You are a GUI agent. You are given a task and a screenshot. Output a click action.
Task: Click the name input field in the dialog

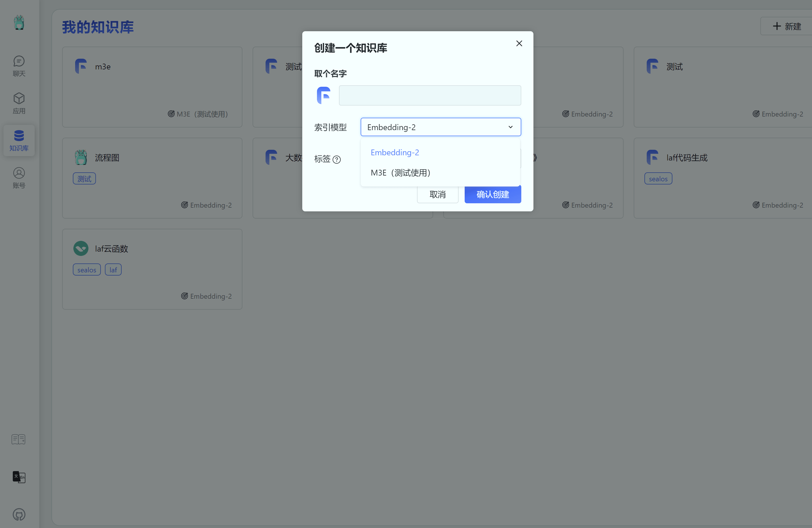pos(429,95)
